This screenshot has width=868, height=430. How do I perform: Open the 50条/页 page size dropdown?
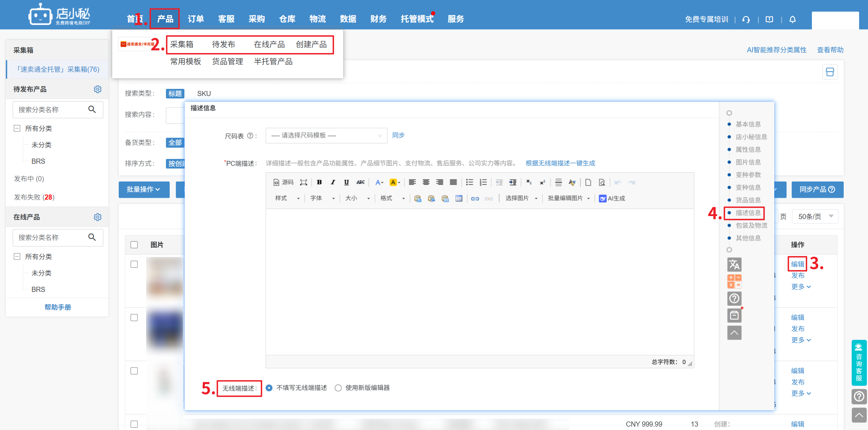click(815, 216)
